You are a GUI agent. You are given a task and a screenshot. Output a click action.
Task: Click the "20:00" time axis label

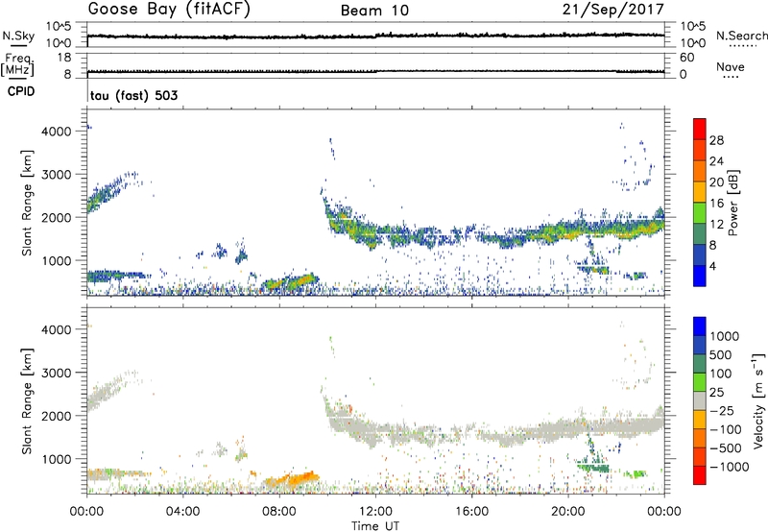tap(568, 512)
